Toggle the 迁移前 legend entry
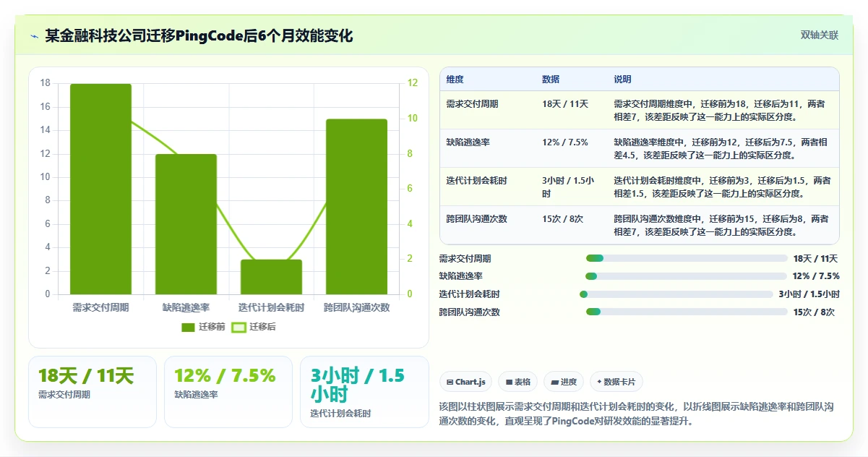 point(204,327)
